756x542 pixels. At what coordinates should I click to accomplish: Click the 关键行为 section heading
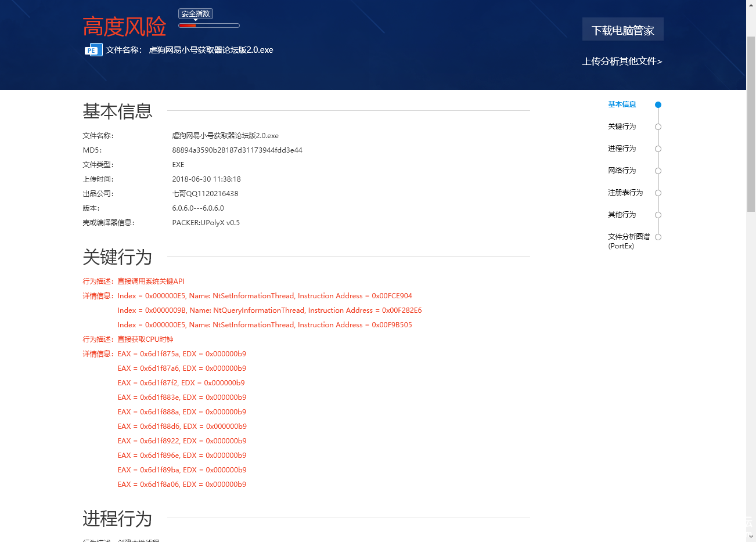(117, 256)
